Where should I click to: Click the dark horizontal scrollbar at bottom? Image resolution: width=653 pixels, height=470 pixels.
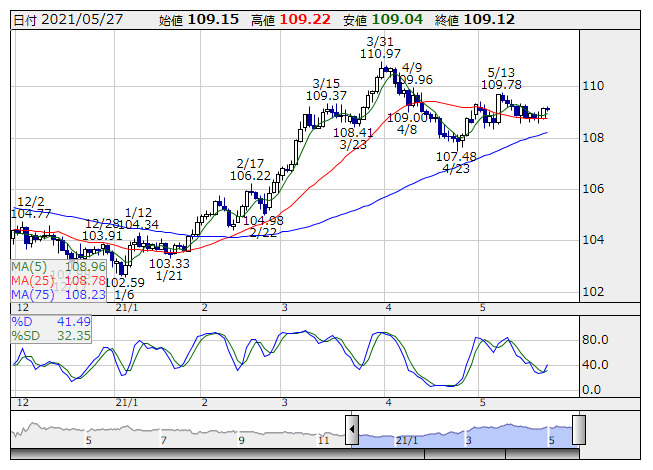[x=295, y=454]
